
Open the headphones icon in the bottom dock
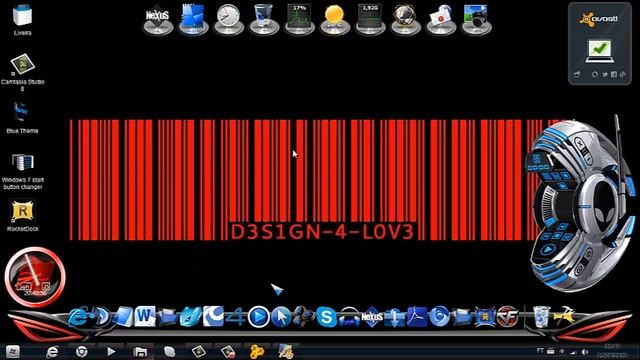(x=349, y=317)
